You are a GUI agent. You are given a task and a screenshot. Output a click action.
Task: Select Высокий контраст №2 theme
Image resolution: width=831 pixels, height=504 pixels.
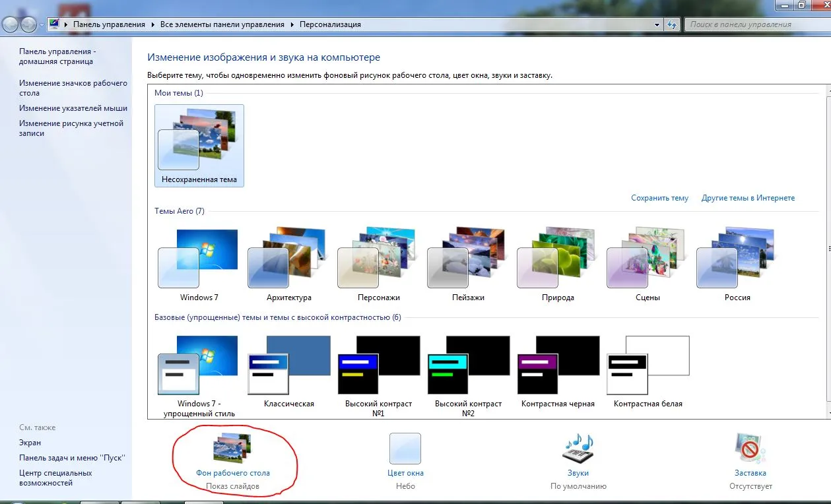pos(468,376)
